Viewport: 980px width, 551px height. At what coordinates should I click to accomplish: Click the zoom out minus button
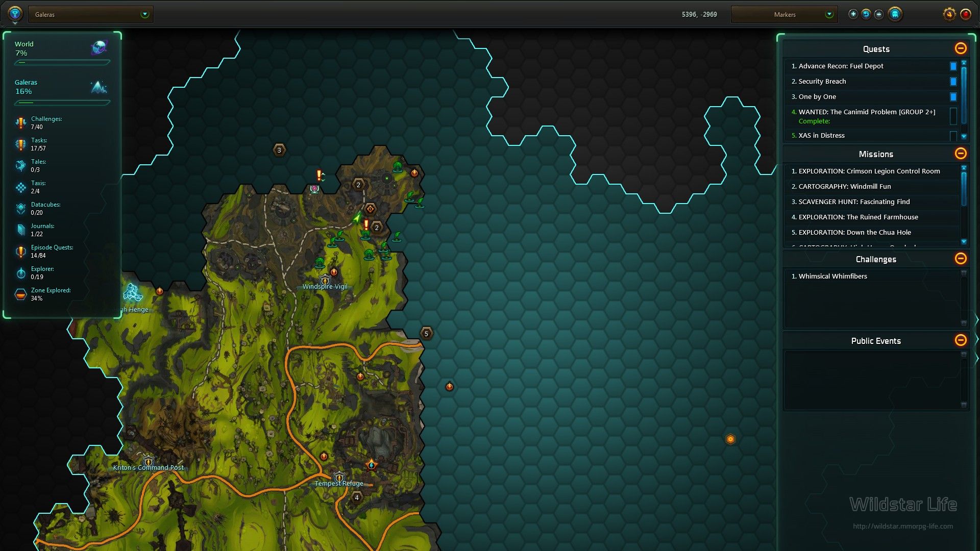pyautogui.click(x=879, y=14)
